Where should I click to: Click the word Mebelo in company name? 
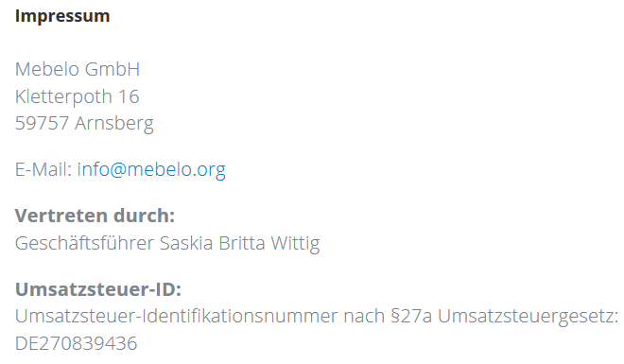(x=47, y=69)
